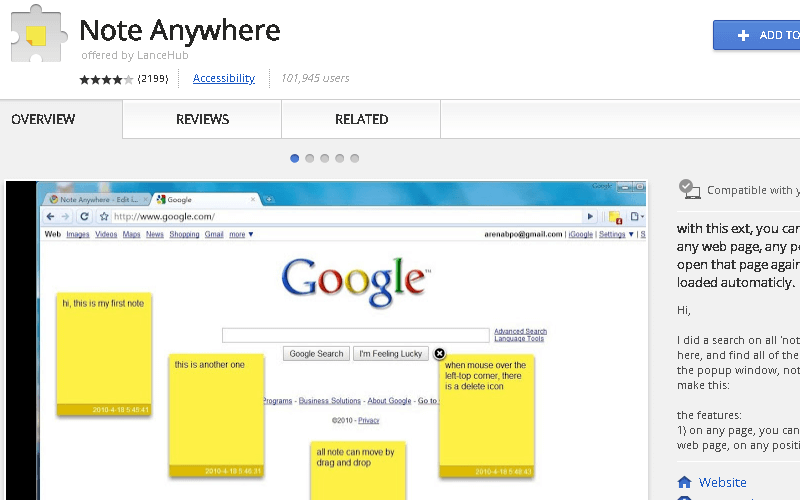Expand the Settings dropdown on Google page
Viewport: 800px width, 500px height.
(616, 234)
